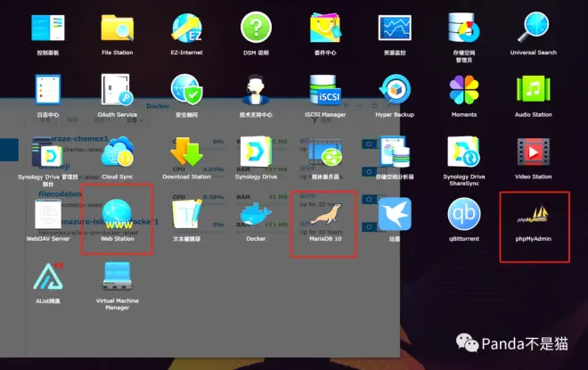This screenshot has height=370, width=588.
Task: Open qBittorrent
Action: pyautogui.click(x=464, y=214)
